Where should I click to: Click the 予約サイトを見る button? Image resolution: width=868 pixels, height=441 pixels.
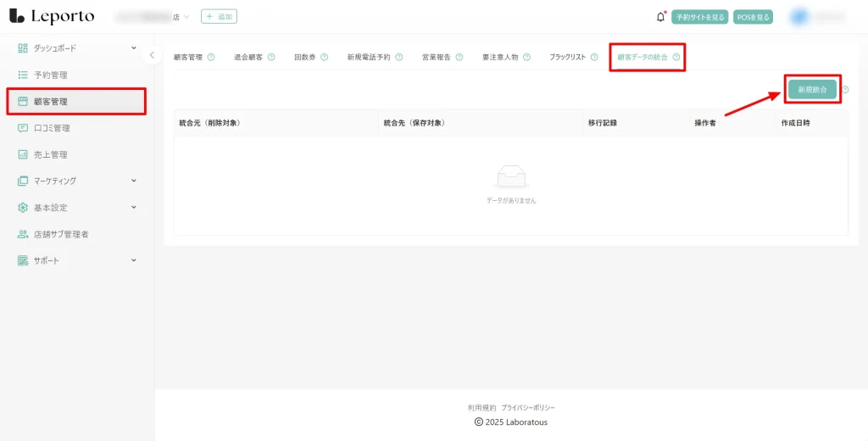click(699, 17)
